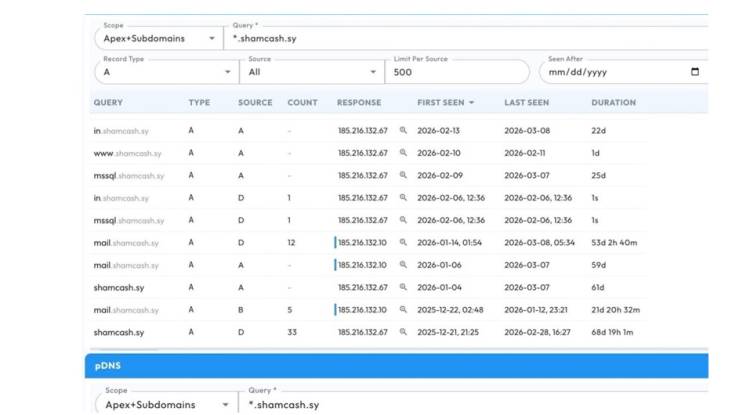Open calendar picker in Seen After field
The height and width of the screenshot is (415, 750).
pyautogui.click(x=695, y=72)
